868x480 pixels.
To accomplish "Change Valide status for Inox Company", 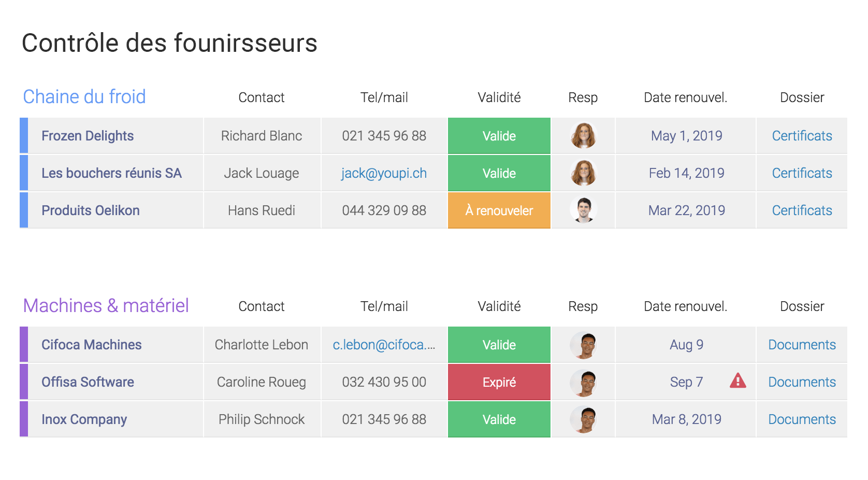I will point(499,419).
